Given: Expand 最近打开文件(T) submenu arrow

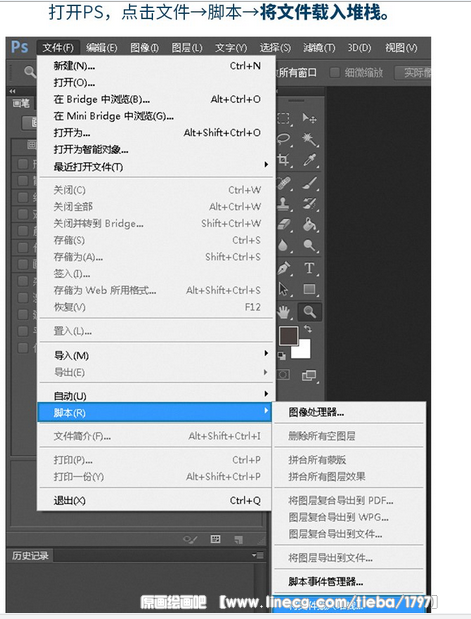Looking at the screenshot, I should pyautogui.click(x=266, y=164).
